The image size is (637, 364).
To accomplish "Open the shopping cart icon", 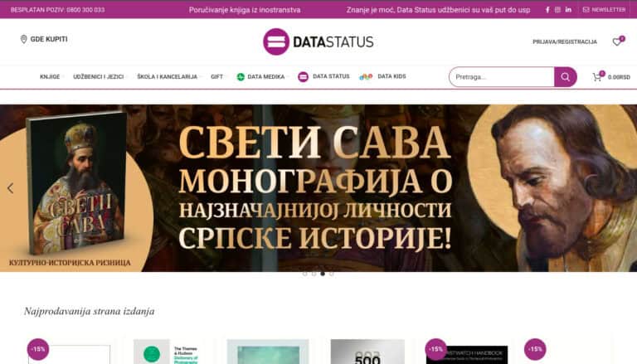I will pyautogui.click(x=597, y=77).
